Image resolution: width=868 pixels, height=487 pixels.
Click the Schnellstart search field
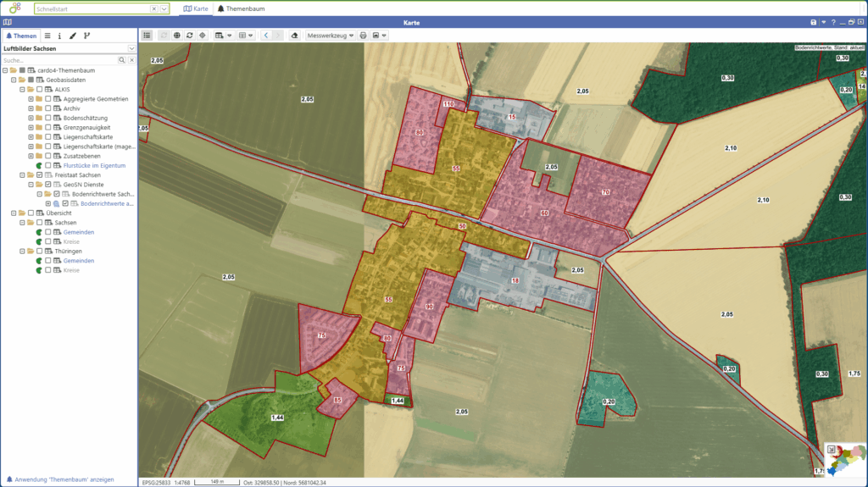coord(92,8)
